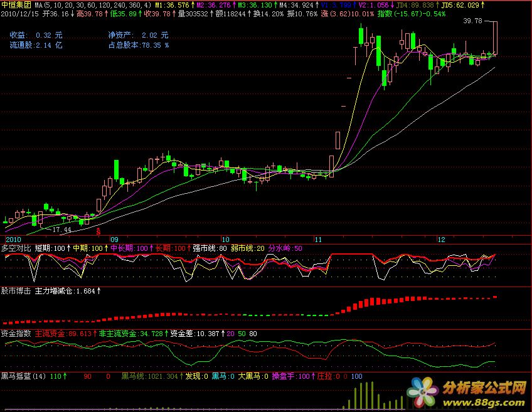This screenshot has height=412, width=532.
Task: Click the purple 中长期:100 value
Action: (132, 248)
